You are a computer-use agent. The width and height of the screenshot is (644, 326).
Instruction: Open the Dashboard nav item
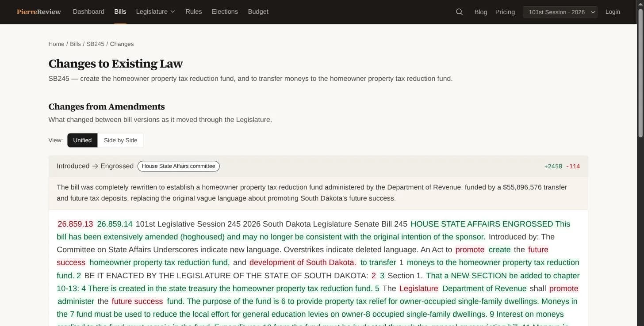tap(88, 12)
